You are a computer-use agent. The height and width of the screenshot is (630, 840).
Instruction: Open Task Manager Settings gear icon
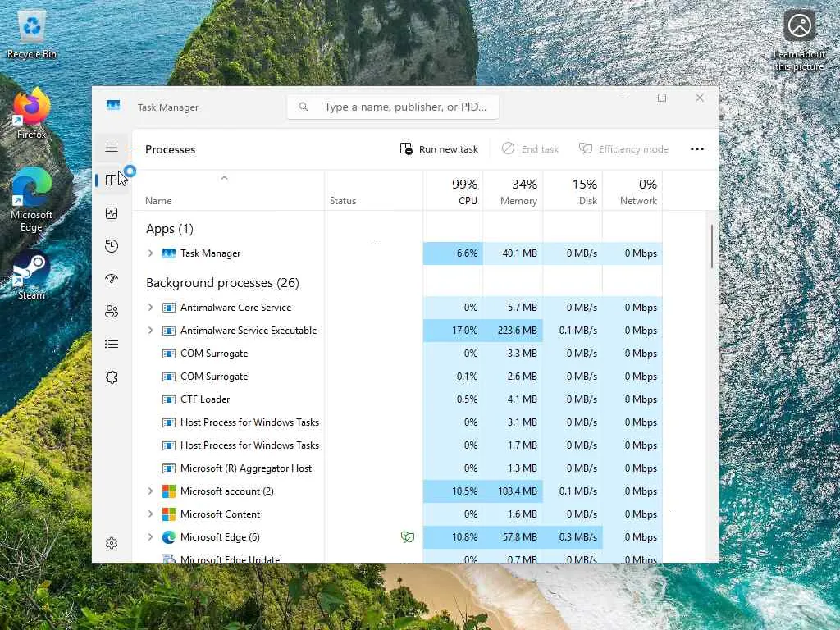(x=112, y=543)
